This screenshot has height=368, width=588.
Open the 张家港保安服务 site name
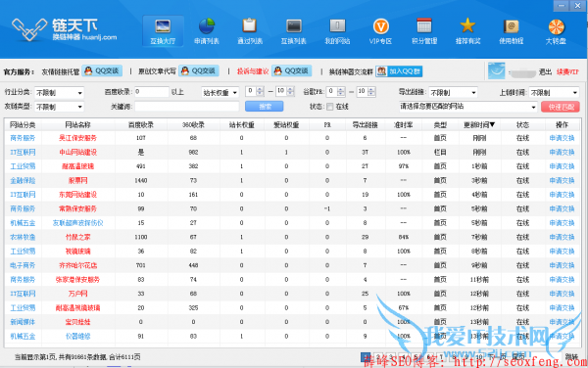click(x=77, y=279)
